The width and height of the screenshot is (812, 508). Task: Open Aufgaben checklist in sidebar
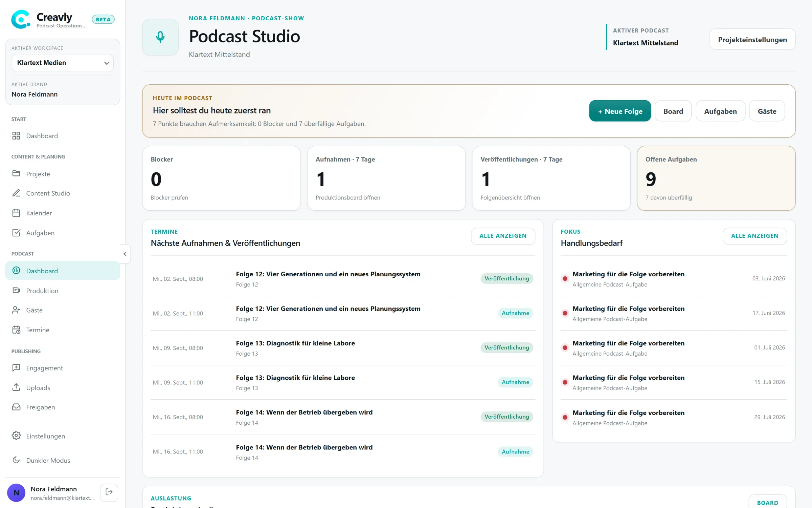pyautogui.click(x=63, y=233)
